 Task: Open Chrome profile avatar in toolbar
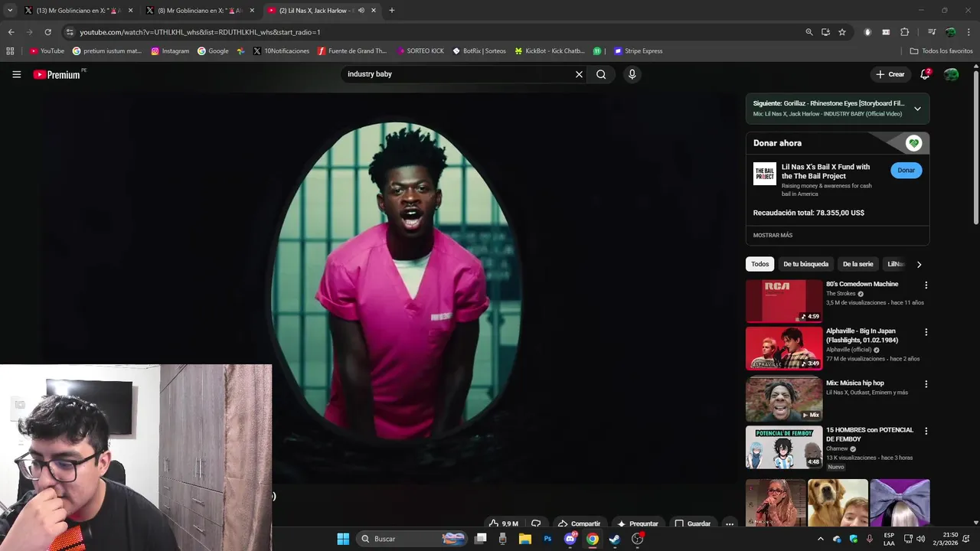pyautogui.click(x=951, y=32)
